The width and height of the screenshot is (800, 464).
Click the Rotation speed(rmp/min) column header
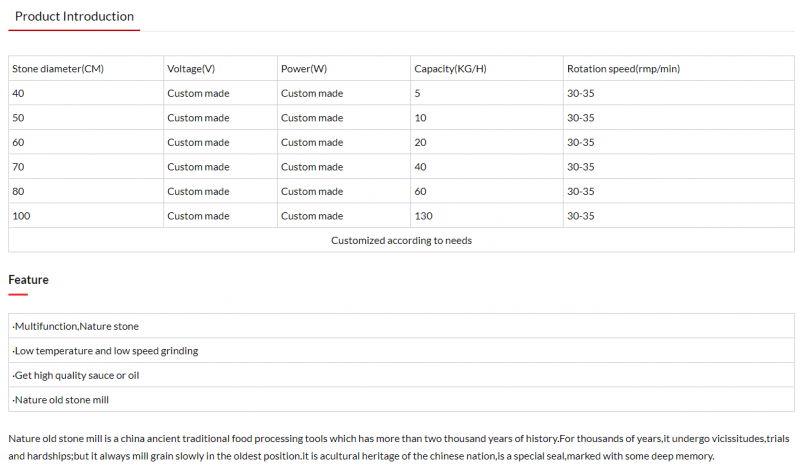(x=623, y=69)
